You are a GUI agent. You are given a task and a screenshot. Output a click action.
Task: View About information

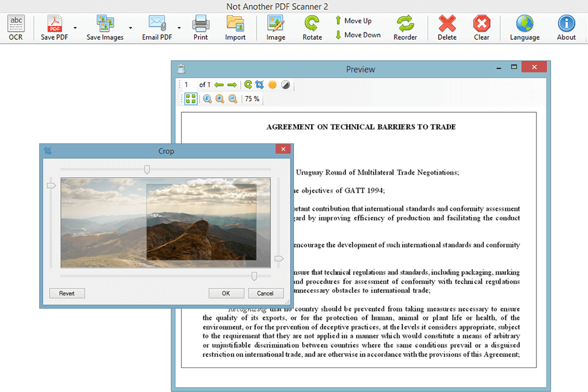(565, 28)
